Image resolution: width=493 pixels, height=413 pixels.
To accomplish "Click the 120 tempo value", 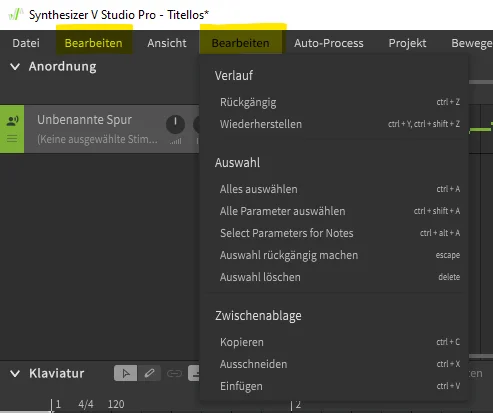I will (116, 404).
